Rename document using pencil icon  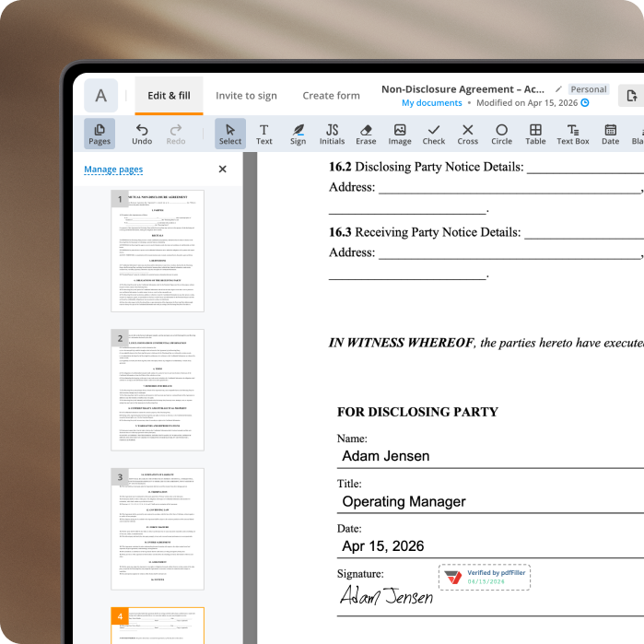(x=558, y=89)
